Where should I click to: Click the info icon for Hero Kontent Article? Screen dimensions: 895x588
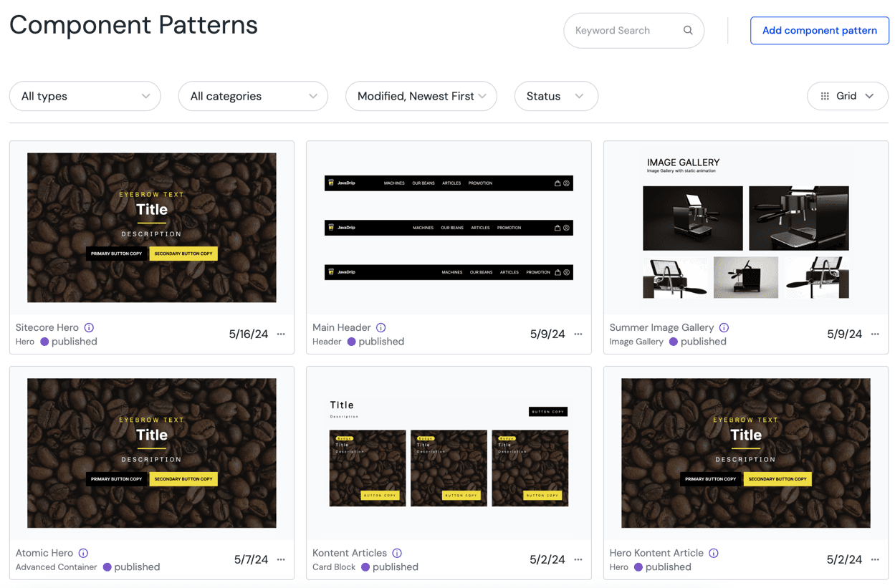[x=713, y=553]
